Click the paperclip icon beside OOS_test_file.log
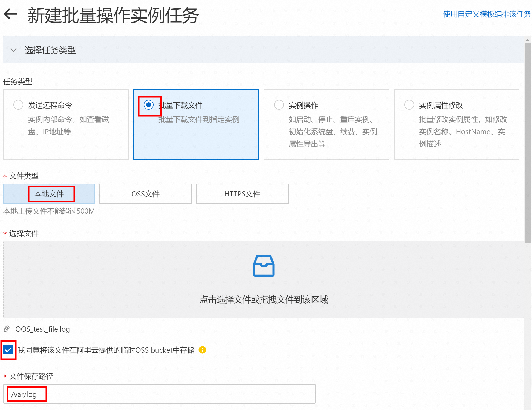Screen dimensions: 532x410 [x=7, y=329]
